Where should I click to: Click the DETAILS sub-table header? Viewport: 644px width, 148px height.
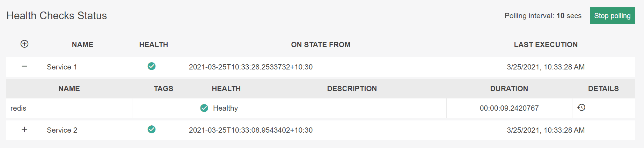tap(603, 89)
